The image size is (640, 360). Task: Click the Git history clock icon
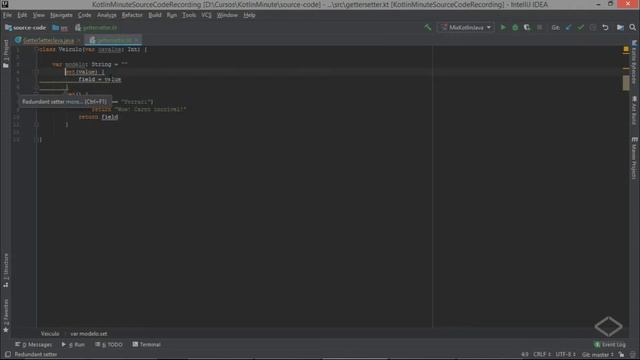pyautogui.click(x=593, y=27)
